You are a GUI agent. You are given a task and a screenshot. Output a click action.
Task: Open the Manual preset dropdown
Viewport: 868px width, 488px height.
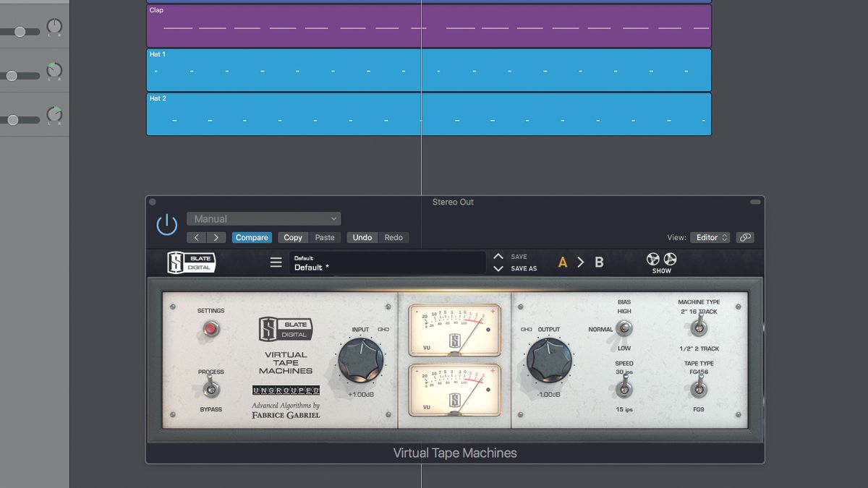click(x=263, y=218)
